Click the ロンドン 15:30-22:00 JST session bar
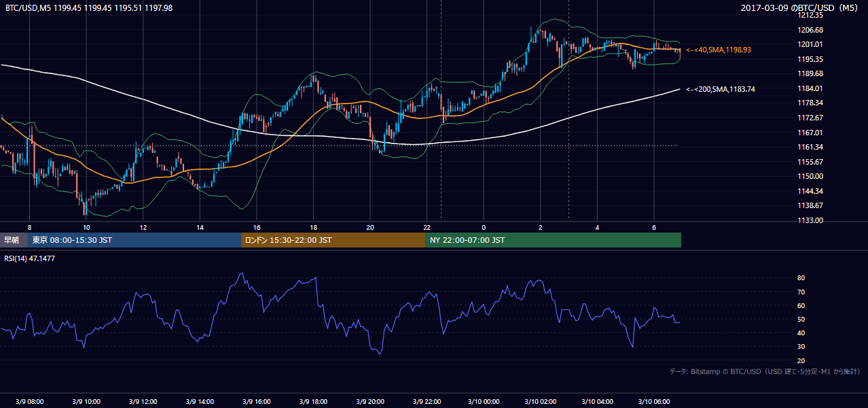868x408 pixels. [333, 240]
